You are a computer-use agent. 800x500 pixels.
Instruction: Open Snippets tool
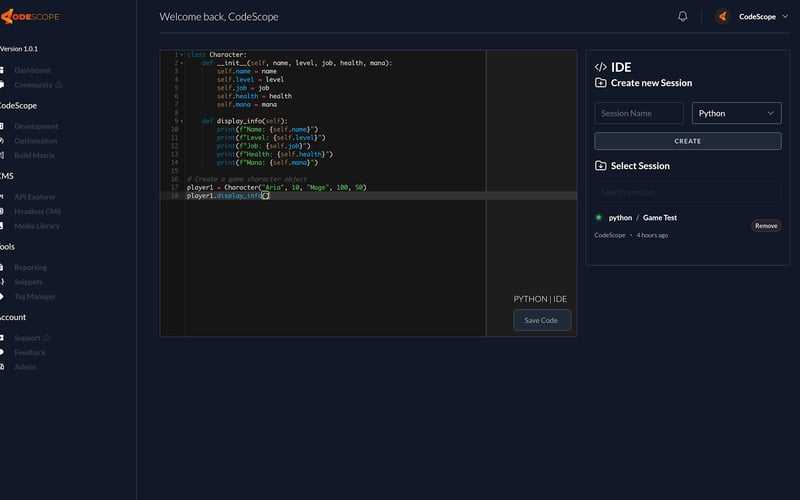pos(28,282)
